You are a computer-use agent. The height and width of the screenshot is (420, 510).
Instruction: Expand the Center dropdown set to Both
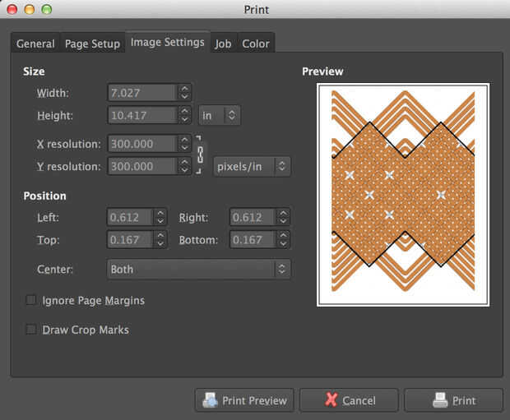[198, 269]
